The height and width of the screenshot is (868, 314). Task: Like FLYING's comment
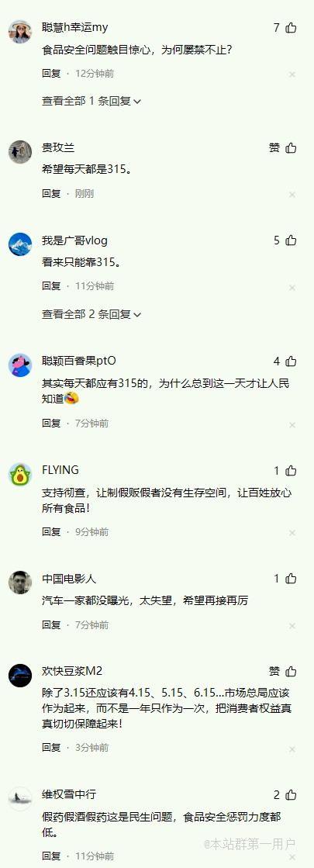pos(291,471)
